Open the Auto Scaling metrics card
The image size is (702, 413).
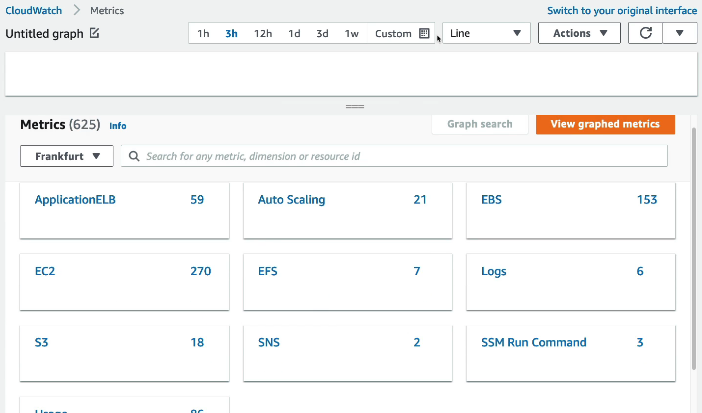pyautogui.click(x=348, y=210)
